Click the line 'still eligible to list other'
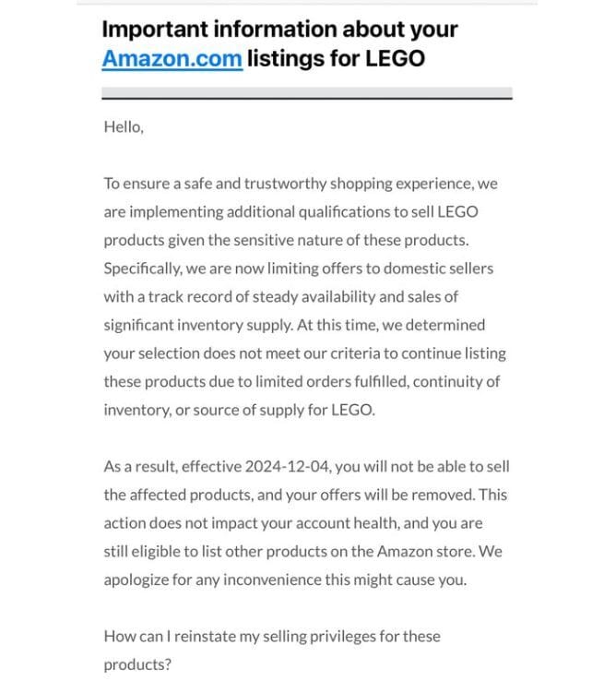The height and width of the screenshot is (681, 616). coord(303,551)
